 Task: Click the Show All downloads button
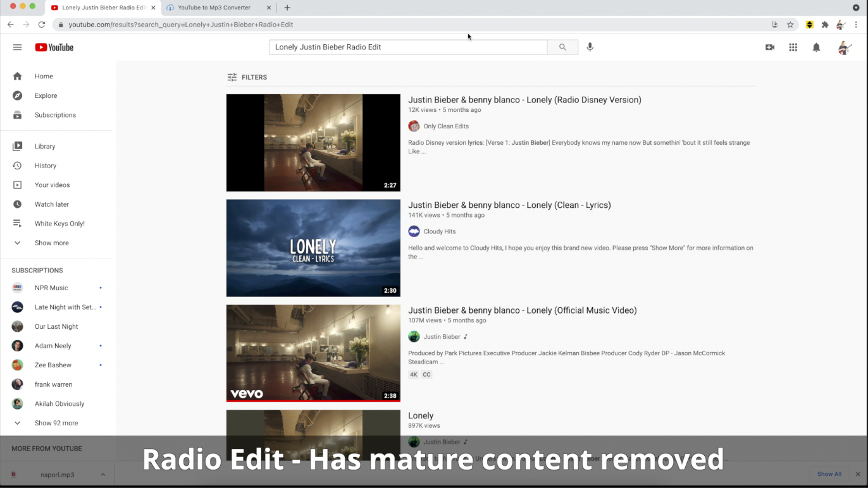[x=829, y=473]
